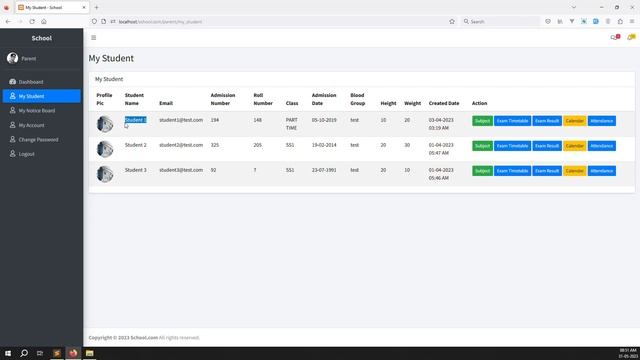Image resolution: width=640 pixels, height=360 pixels.
Task: Open Change Password in sidebar
Action: click(x=41, y=140)
